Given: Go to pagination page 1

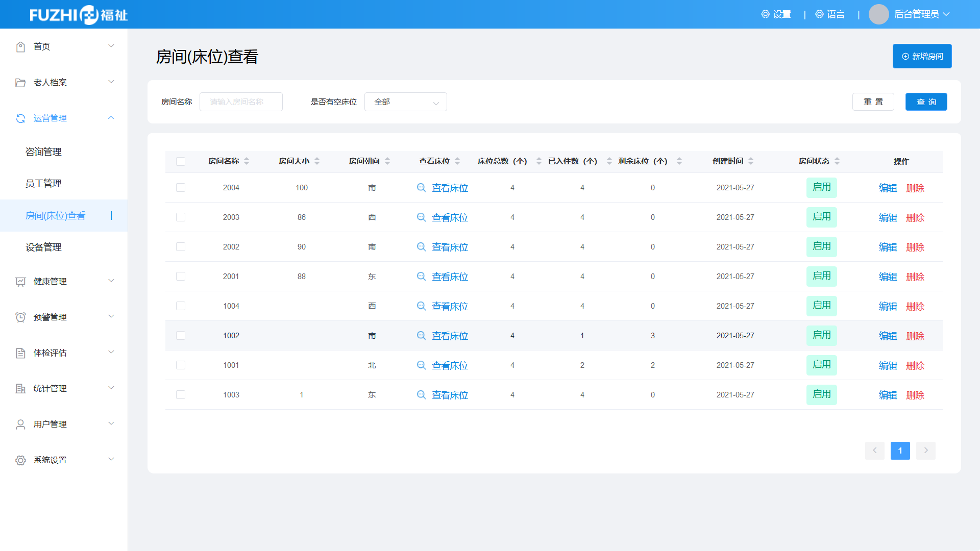Looking at the screenshot, I should coord(900,450).
